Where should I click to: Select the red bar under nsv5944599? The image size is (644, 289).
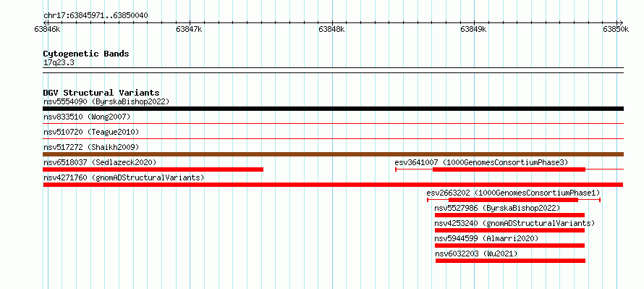[509, 246]
